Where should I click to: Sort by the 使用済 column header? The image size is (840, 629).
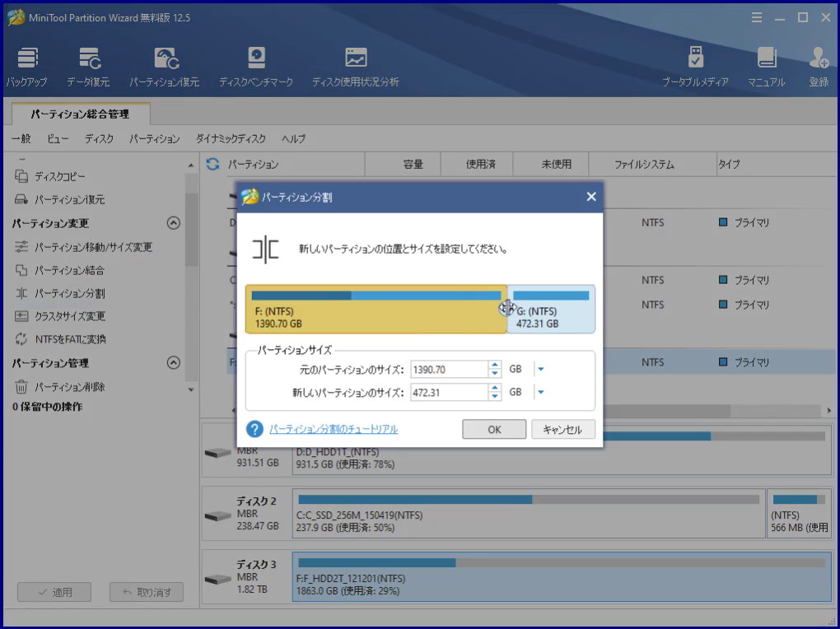pyautogui.click(x=477, y=164)
